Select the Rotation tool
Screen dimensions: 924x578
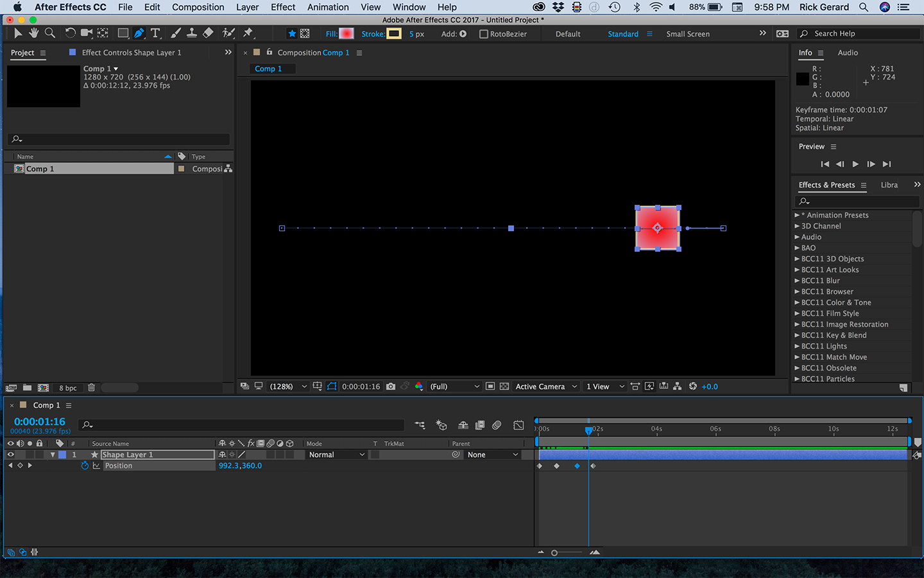point(70,33)
